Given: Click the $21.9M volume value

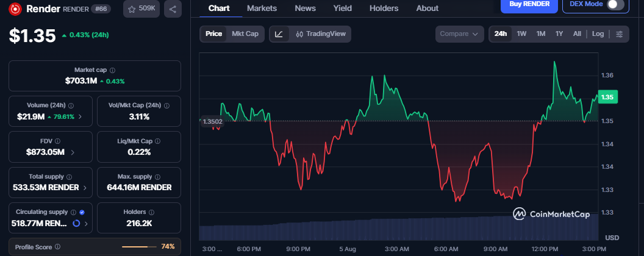Looking at the screenshot, I should pyautogui.click(x=31, y=117).
